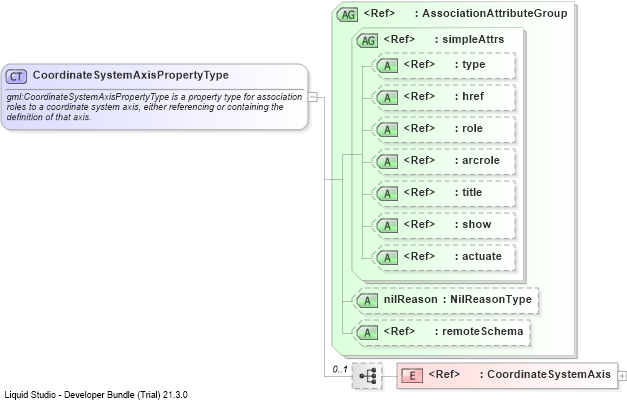Click the A icon beside nilReason

point(367,300)
